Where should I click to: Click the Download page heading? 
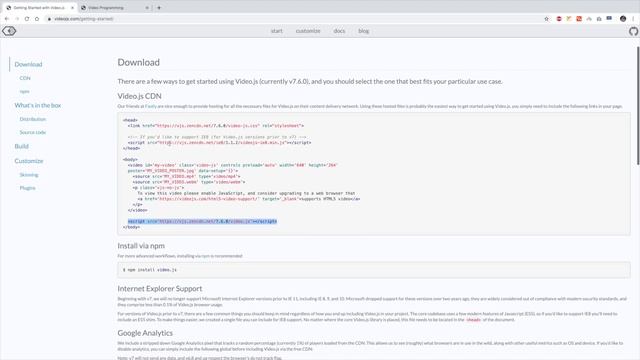pyautogui.click(x=138, y=62)
